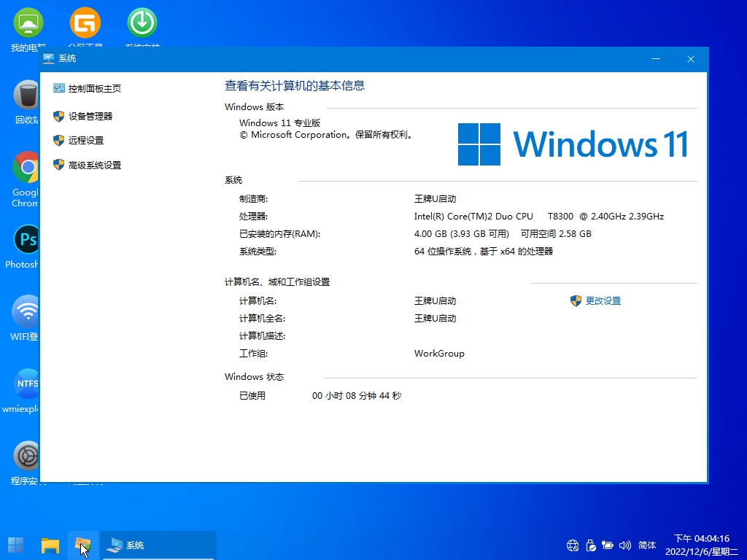This screenshot has width=747, height=560.
Task: Click the shield icon next to 更改设置
Action: click(576, 301)
